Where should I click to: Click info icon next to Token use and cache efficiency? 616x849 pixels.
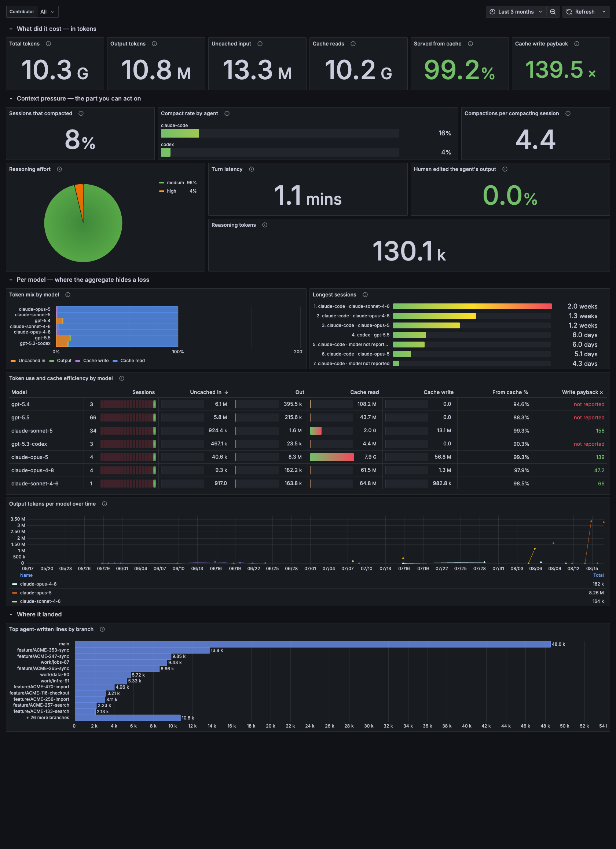[122, 379]
